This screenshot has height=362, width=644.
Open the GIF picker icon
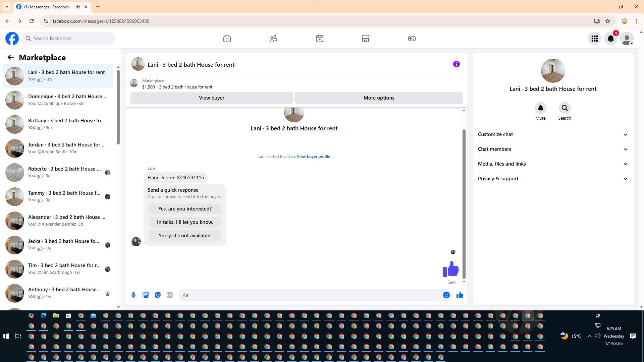click(x=170, y=295)
